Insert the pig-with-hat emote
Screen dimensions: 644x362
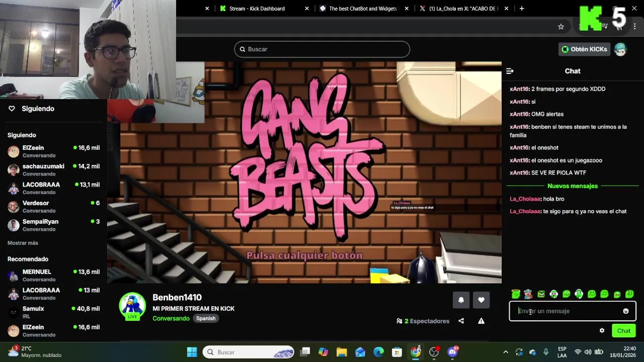pyautogui.click(x=528, y=294)
